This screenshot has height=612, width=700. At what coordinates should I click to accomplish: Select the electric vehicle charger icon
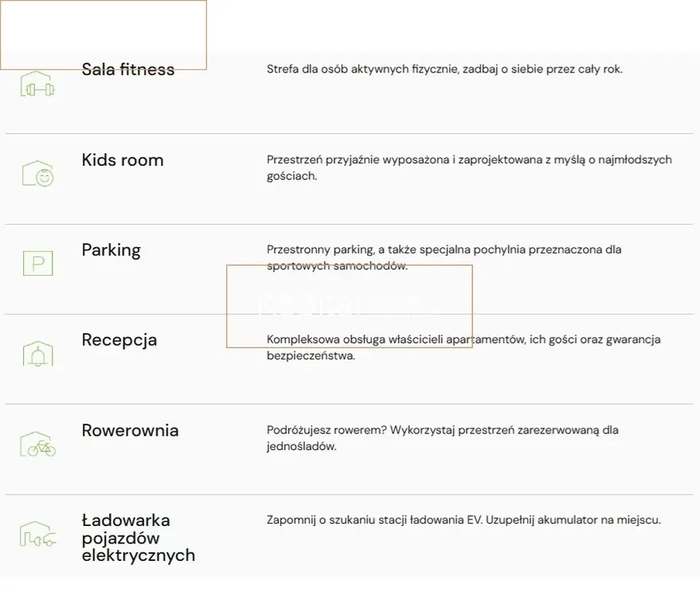(37, 535)
